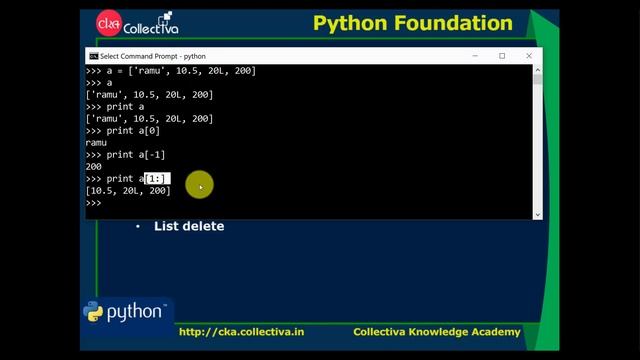Screen dimensions: 640x360
Task: Open the http://cka.collectiva.in link
Action: [x=242, y=332]
